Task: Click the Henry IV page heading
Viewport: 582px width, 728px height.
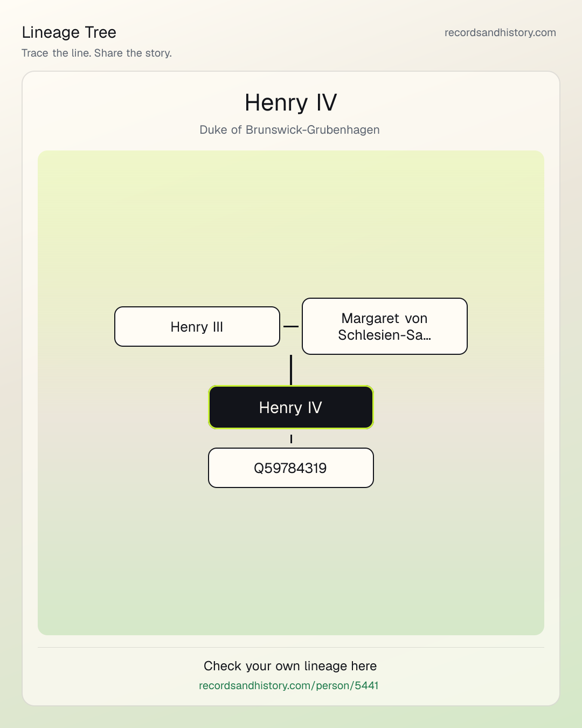Action: coord(291,102)
